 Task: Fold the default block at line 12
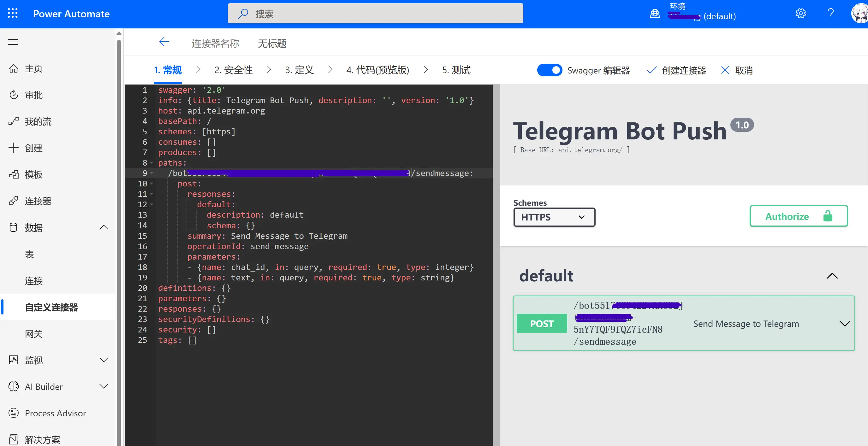(x=152, y=205)
